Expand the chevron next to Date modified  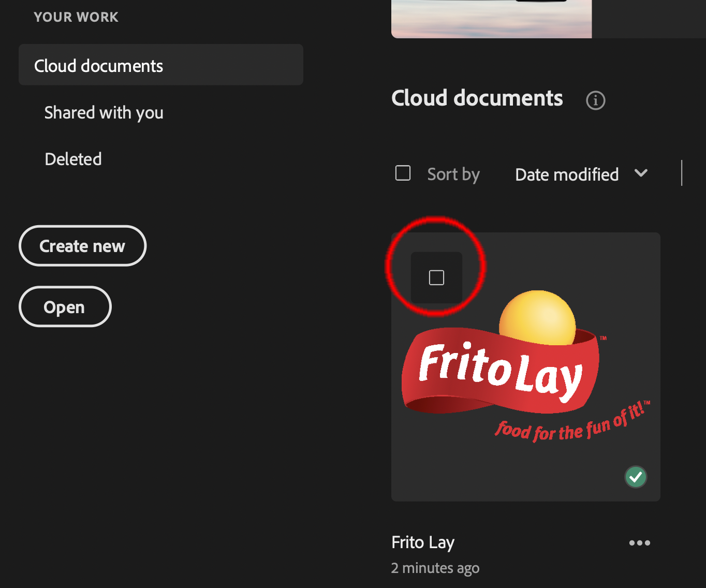pos(641,173)
